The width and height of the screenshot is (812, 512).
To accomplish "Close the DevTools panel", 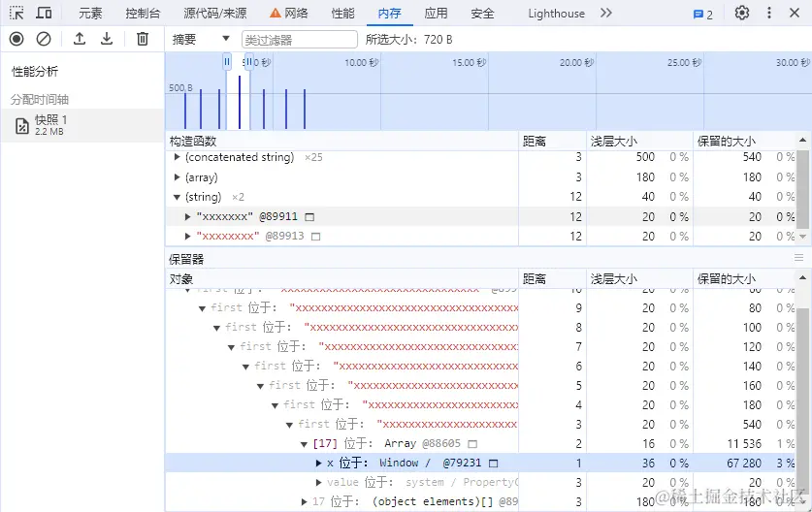I will click(795, 13).
